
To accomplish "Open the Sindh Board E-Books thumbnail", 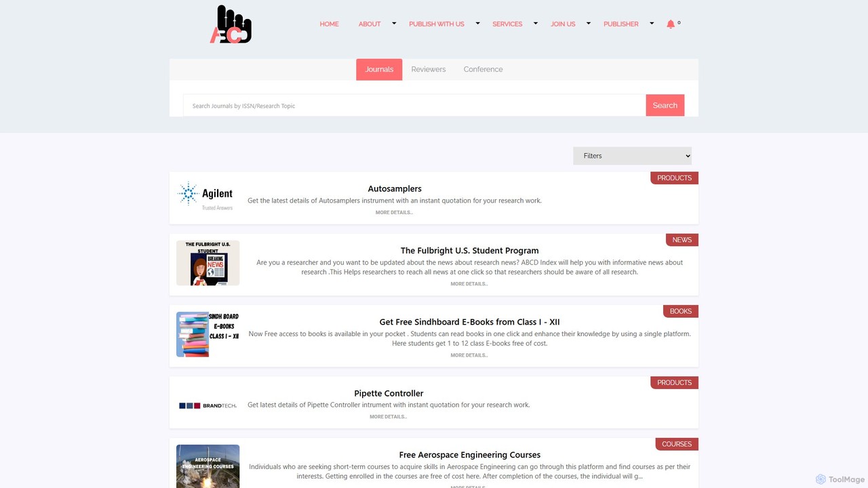I will click(x=208, y=334).
